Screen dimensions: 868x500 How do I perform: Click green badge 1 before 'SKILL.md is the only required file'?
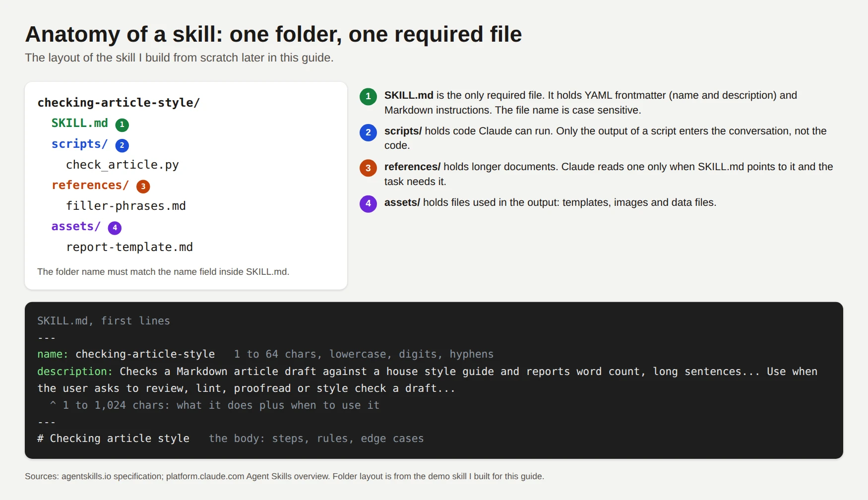coord(368,96)
